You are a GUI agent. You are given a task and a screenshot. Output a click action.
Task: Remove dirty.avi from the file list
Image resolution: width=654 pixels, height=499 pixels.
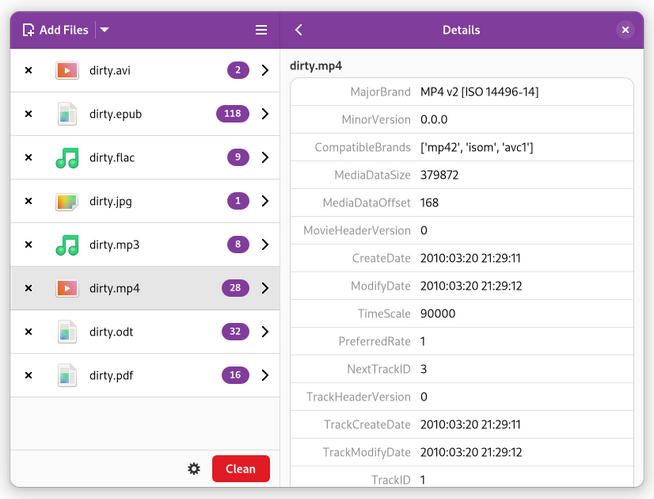(x=28, y=70)
